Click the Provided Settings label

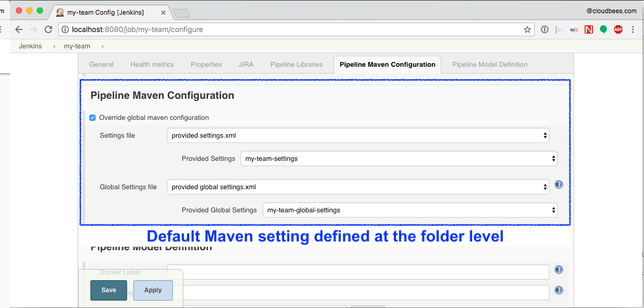pyautogui.click(x=209, y=159)
